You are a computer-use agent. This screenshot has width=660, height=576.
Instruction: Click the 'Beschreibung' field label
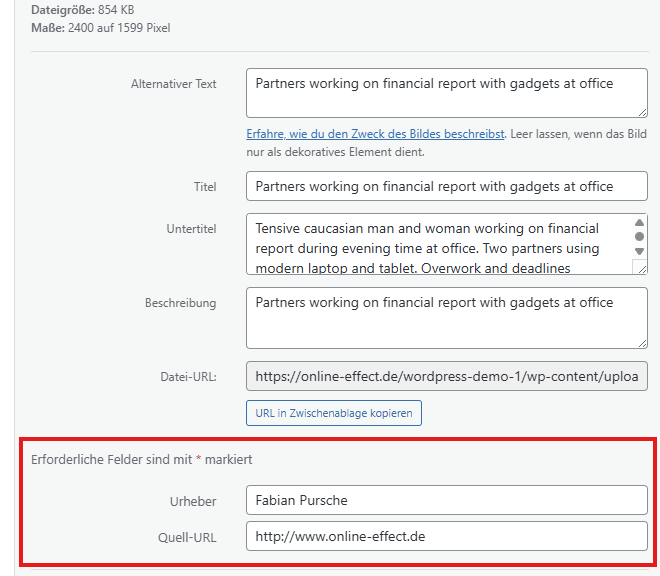[180, 302]
